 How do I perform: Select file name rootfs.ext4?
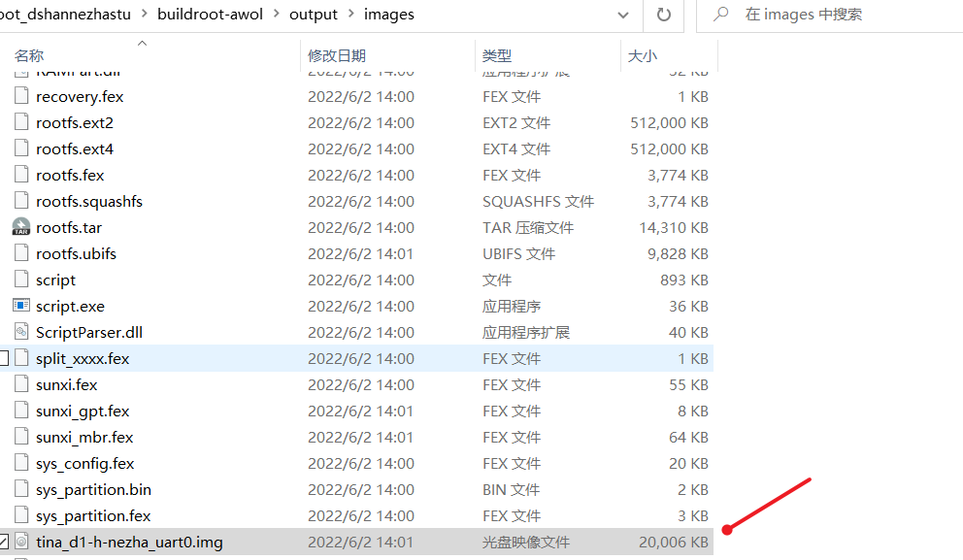pyautogui.click(x=75, y=149)
